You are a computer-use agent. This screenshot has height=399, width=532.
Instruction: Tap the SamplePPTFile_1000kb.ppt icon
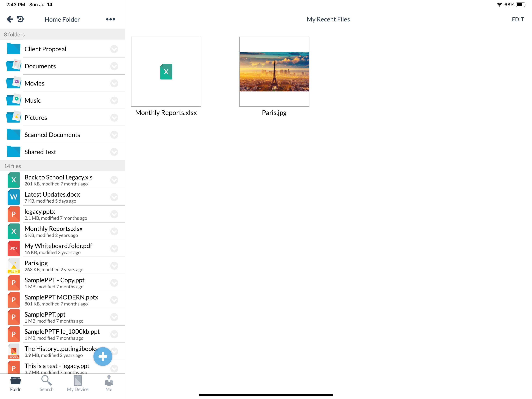click(x=14, y=334)
